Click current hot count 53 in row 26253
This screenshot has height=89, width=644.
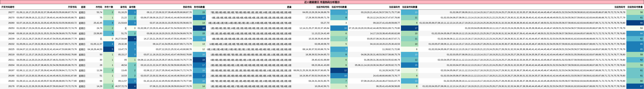(x=635, y=28)
